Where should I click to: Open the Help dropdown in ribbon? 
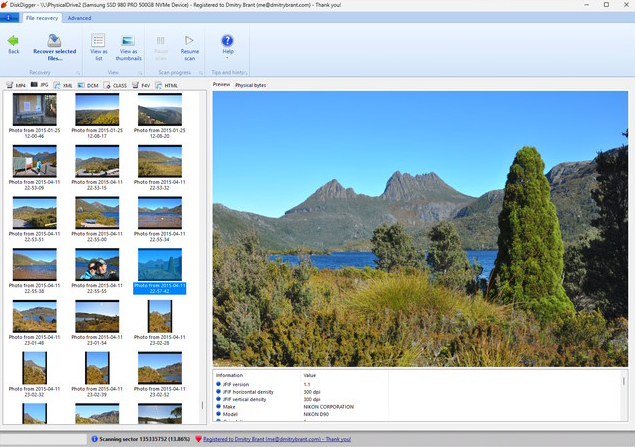click(227, 44)
